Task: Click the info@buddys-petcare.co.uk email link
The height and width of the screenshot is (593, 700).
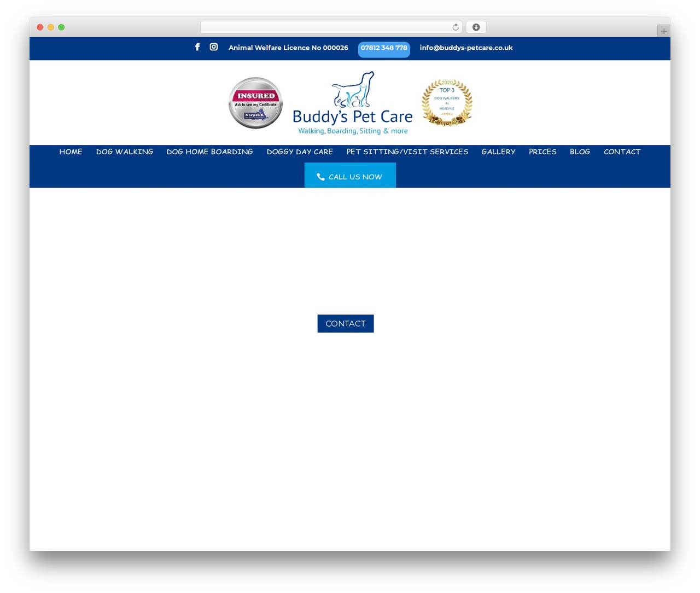Action: coord(466,48)
